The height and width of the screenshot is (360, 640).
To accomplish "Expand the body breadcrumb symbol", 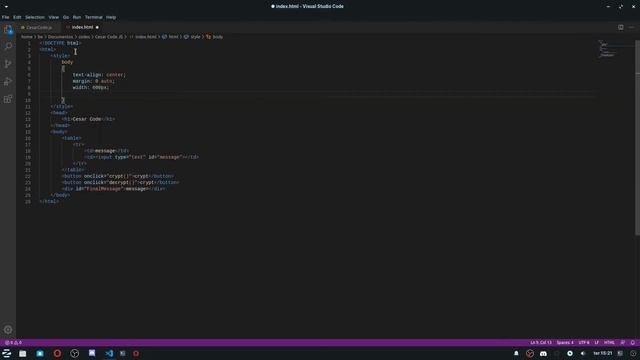I will pos(218,37).
